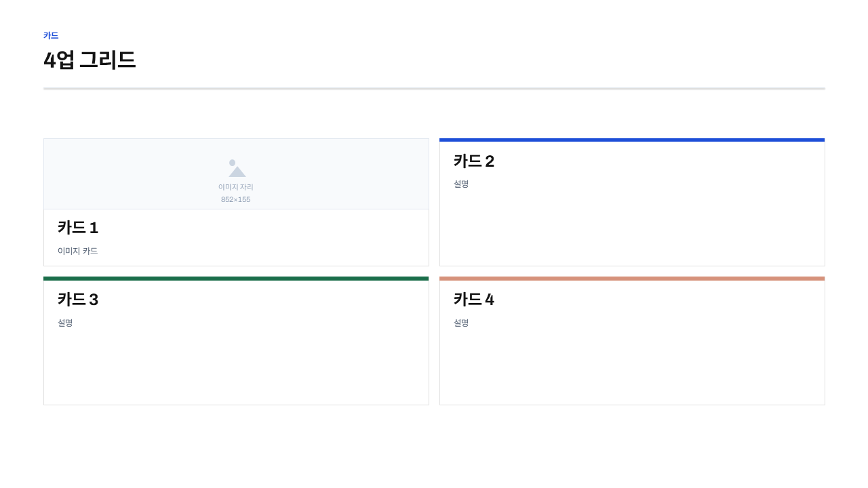Open the 카드 1 heading

click(78, 228)
